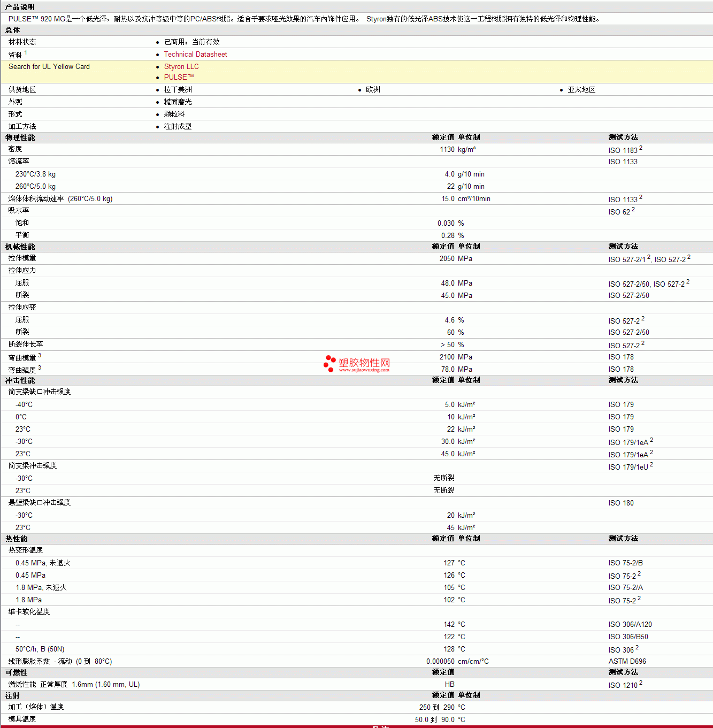The width and height of the screenshot is (713, 728).
Task: Click the 冲击性能 section header
Action: point(20,380)
